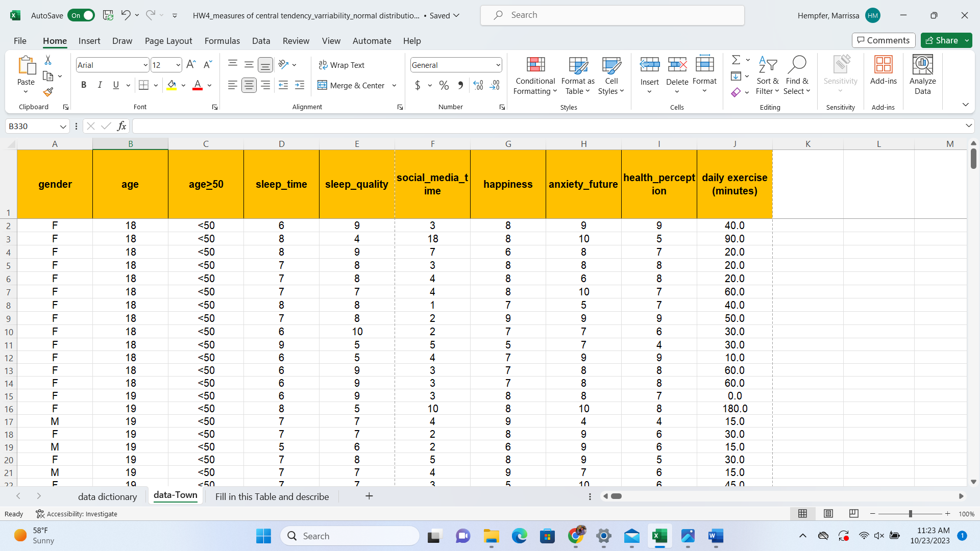
Task: Select the Italic formatting icon
Action: pyautogui.click(x=100, y=85)
